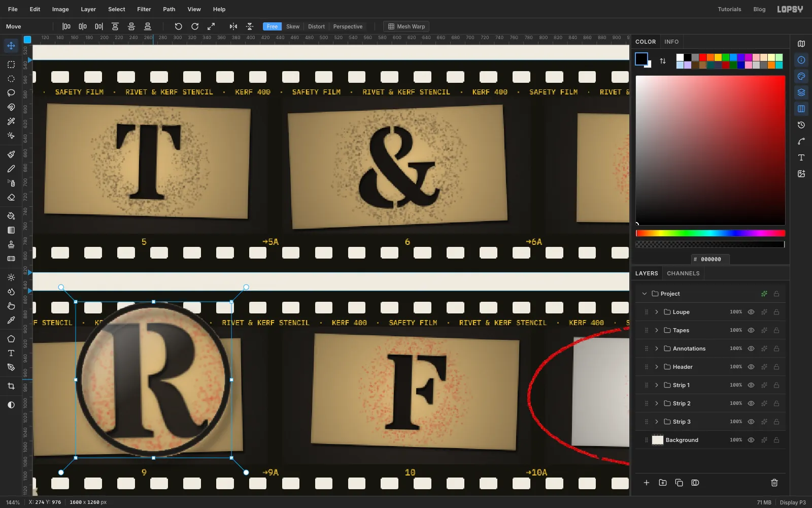Choose the Skew transform mode
The width and height of the screenshot is (812, 508).
pyautogui.click(x=293, y=26)
